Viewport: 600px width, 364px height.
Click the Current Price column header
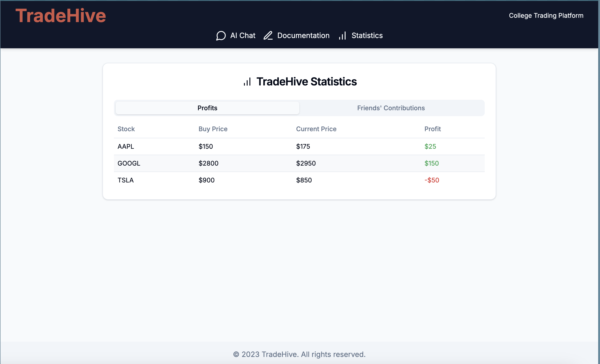[x=316, y=129]
